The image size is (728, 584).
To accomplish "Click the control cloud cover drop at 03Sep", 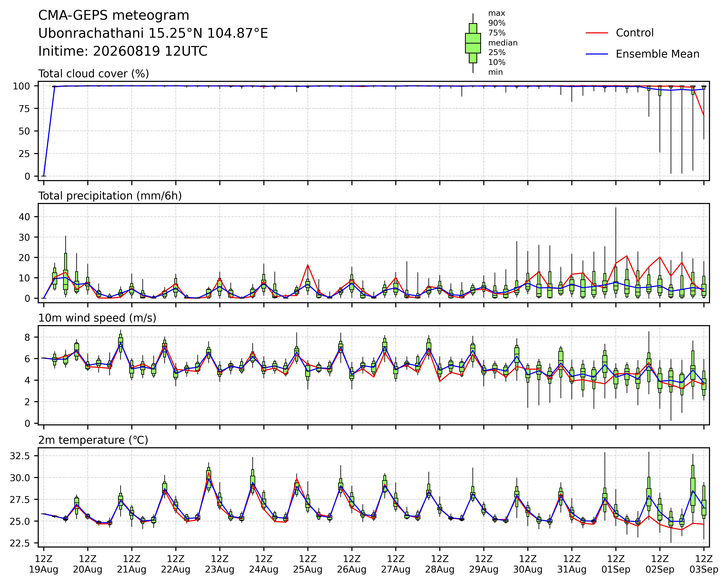I will pyautogui.click(x=704, y=116).
